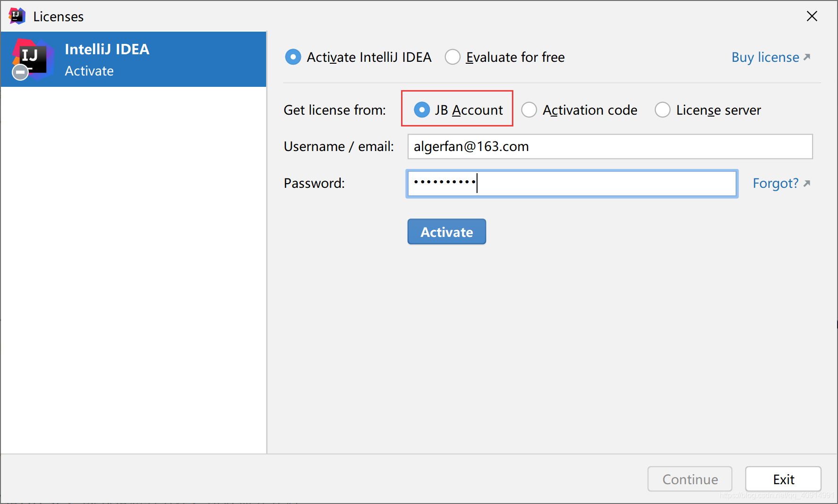This screenshot has width=838, height=504.
Task: Click the arrow icon next to Buy license
Action: (807, 57)
